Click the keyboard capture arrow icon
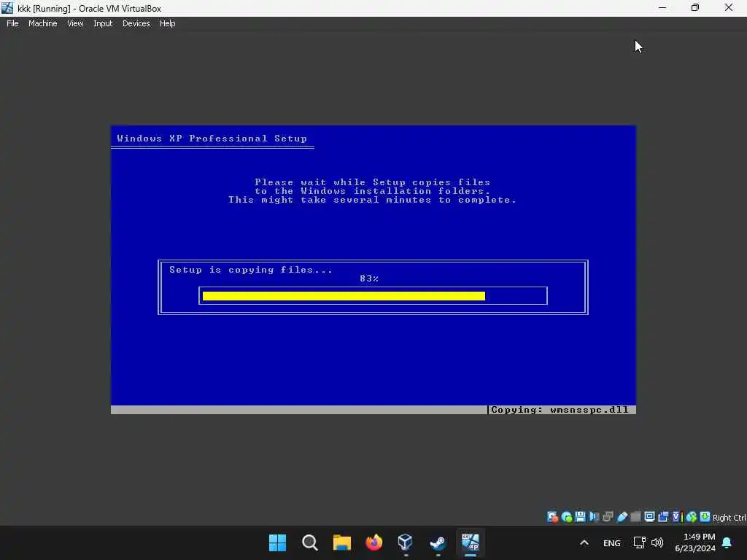 [705, 517]
